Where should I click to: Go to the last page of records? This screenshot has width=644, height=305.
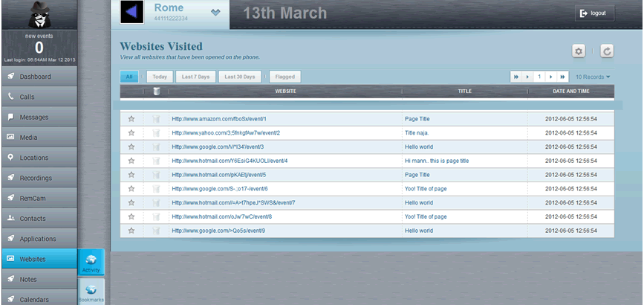[x=562, y=77]
